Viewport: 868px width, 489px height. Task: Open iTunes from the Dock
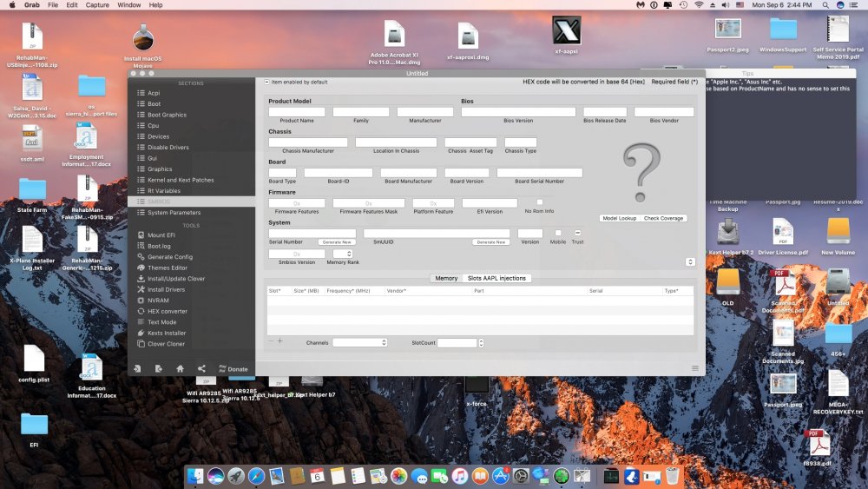[x=459, y=476]
